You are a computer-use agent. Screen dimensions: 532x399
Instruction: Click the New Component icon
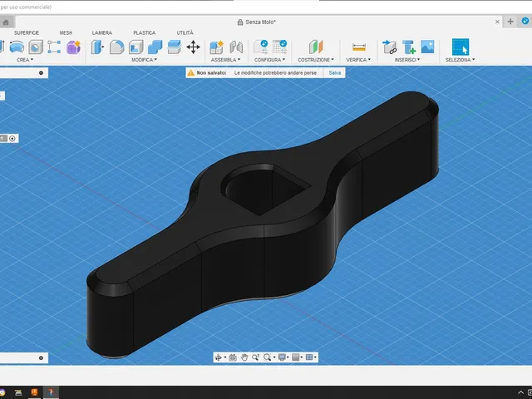pos(216,47)
